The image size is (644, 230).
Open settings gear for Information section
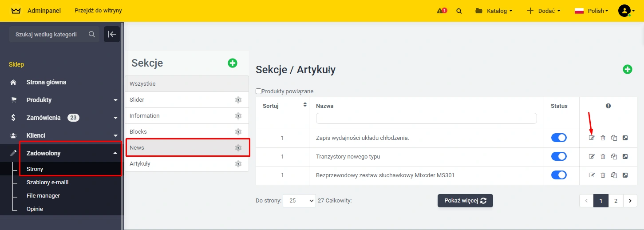click(x=238, y=116)
